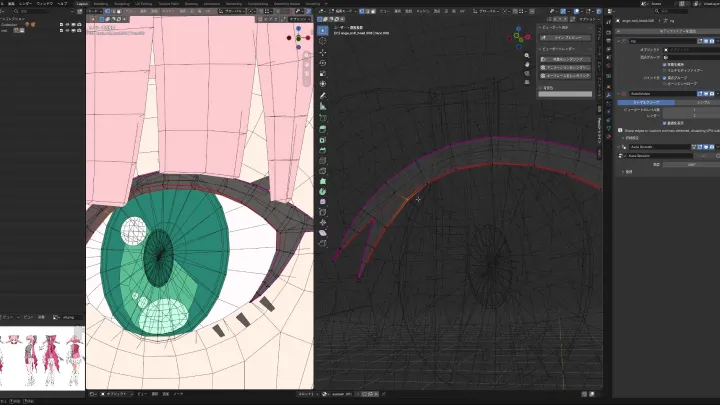This screenshot has height=405, width=720.
Task: Click the zoom magnifier in right viewport
Action: [x=527, y=56]
